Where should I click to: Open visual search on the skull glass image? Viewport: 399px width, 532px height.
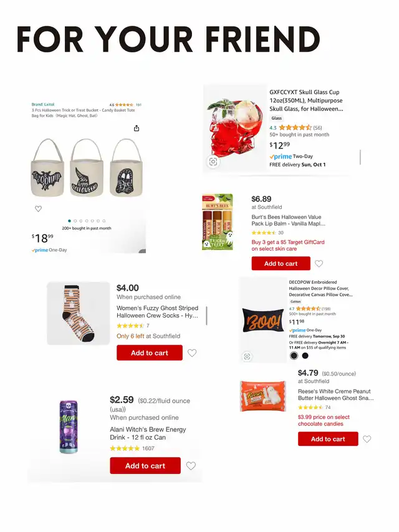click(213, 162)
